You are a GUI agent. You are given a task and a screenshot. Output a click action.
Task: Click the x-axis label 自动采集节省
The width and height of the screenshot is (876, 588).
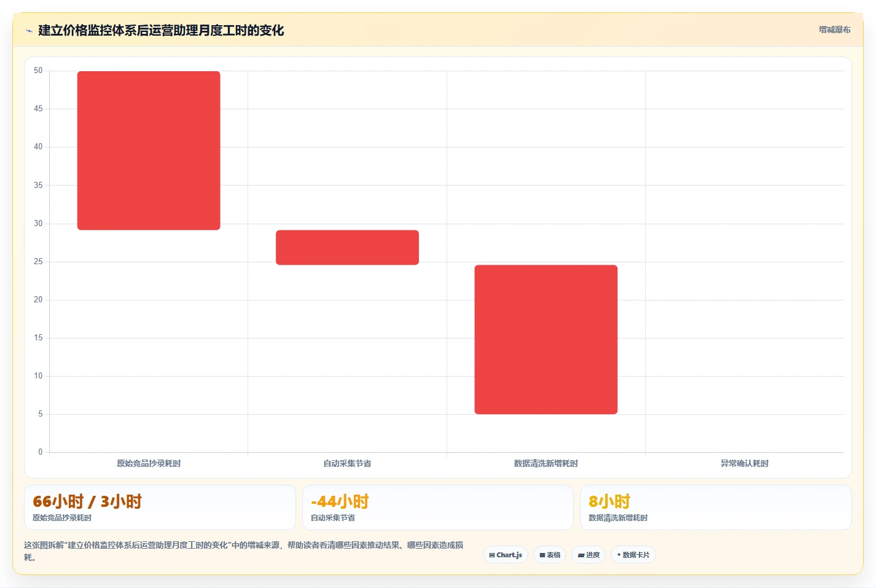(347, 463)
